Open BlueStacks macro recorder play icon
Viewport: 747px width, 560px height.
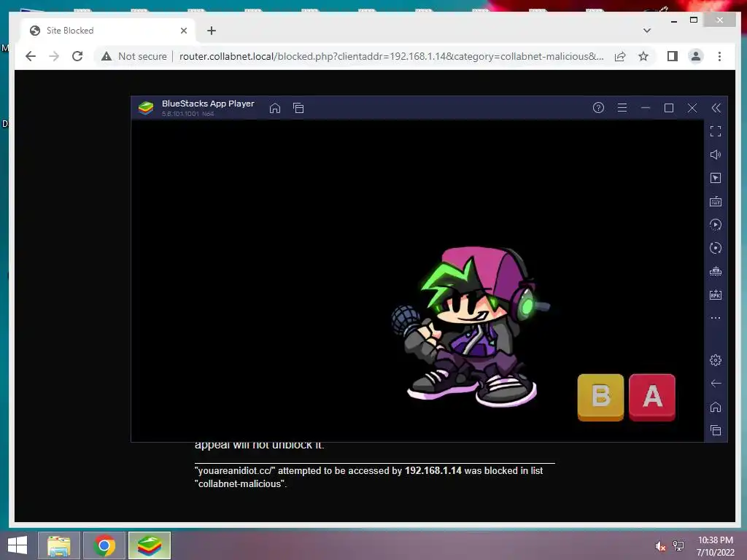[x=716, y=225]
